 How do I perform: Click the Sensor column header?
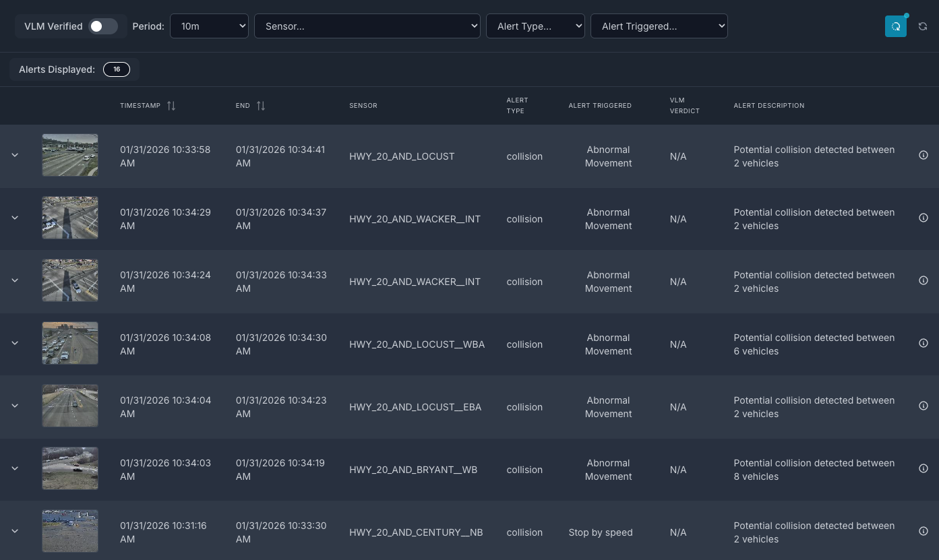coord(363,106)
